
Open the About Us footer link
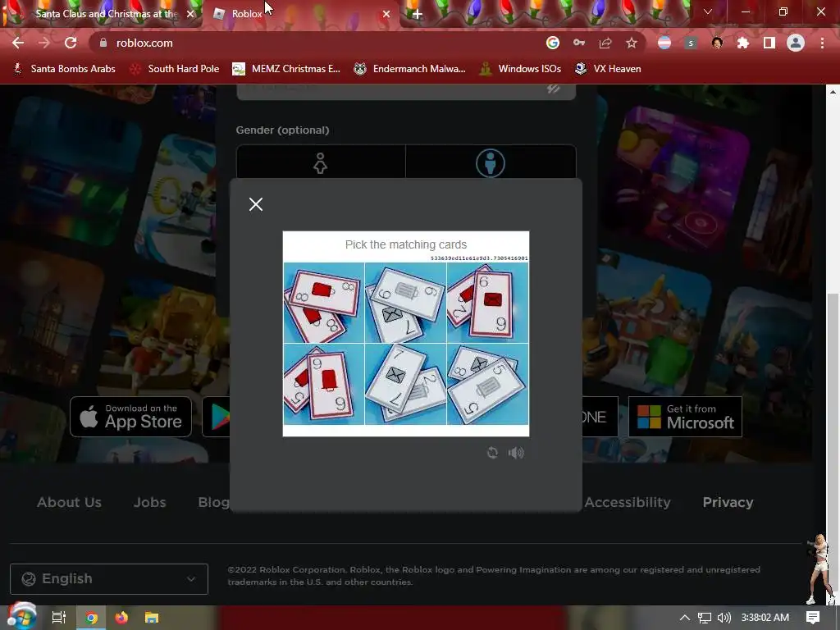click(x=69, y=503)
